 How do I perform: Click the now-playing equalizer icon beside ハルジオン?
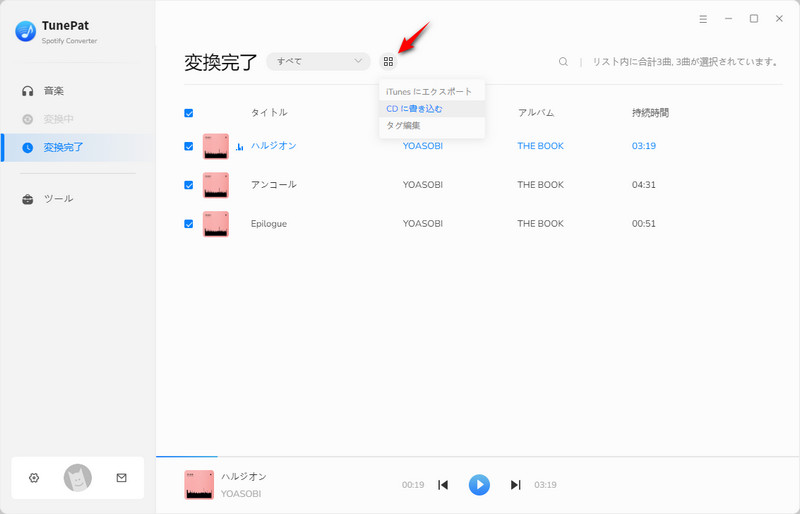239,147
